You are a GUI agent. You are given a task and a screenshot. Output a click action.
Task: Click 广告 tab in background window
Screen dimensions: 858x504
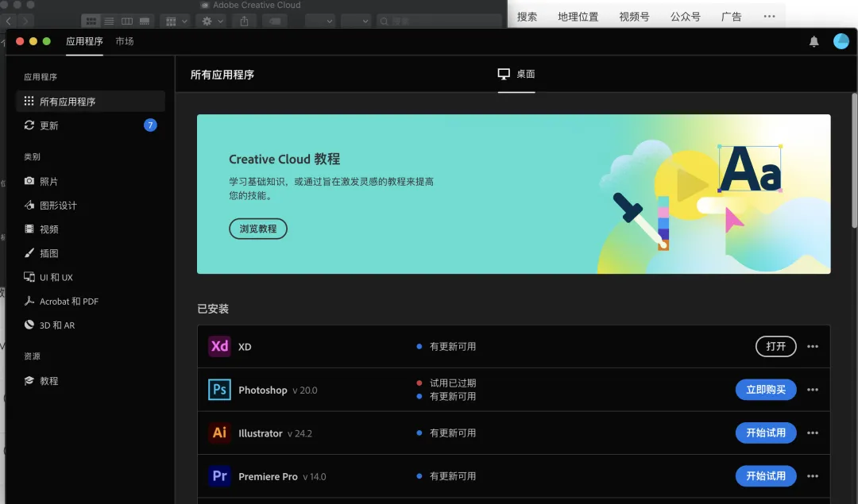[x=731, y=17]
